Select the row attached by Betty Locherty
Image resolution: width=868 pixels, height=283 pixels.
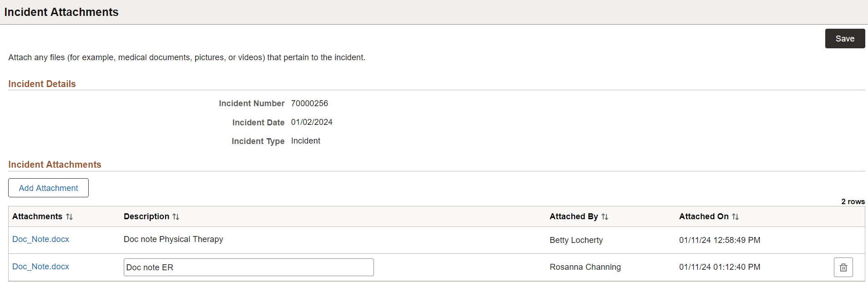576,240
